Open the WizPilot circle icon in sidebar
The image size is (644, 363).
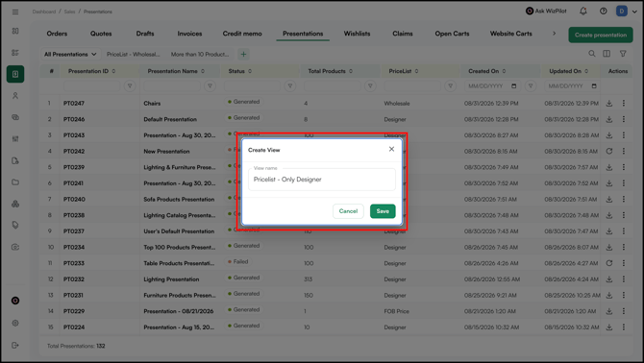pos(15,301)
